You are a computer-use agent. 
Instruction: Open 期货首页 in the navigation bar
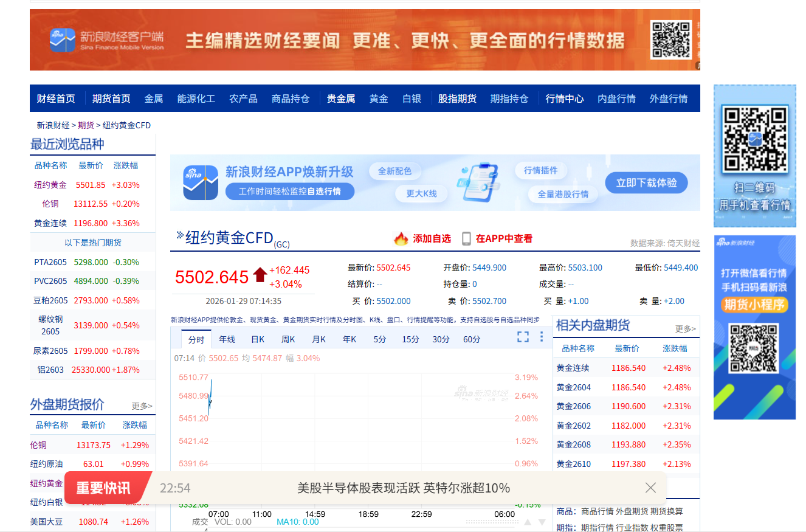tap(111, 98)
